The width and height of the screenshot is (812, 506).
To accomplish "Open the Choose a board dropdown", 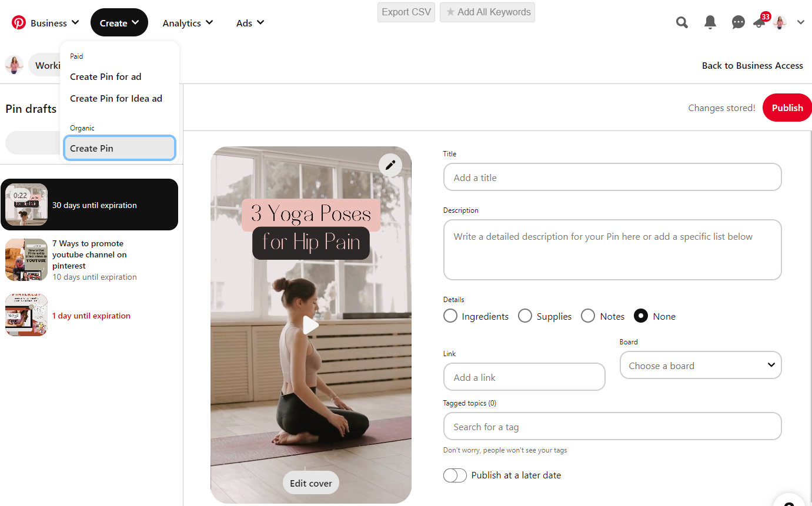I will tap(700, 365).
